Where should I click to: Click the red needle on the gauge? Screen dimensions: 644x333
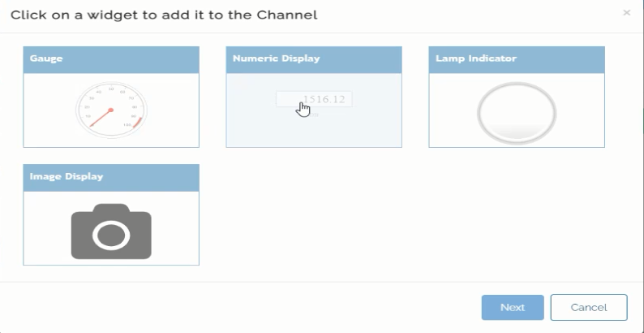pyautogui.click(x=101, y=118)
